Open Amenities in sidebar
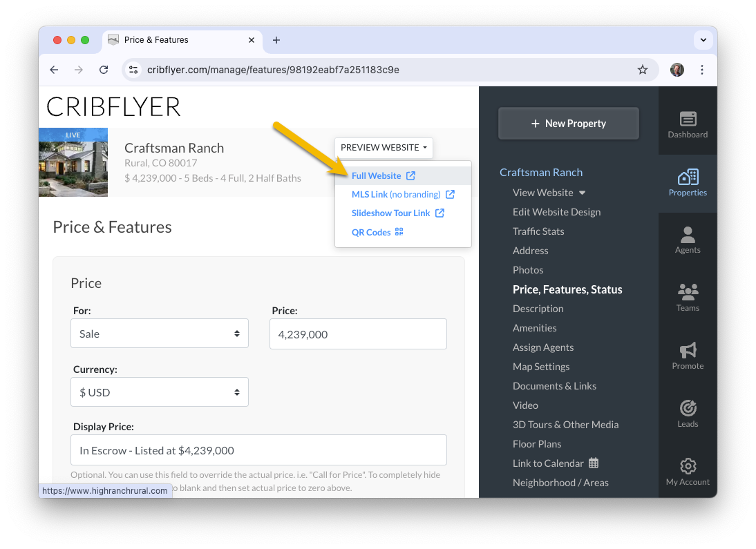756x549 pixels. point(535,328)
